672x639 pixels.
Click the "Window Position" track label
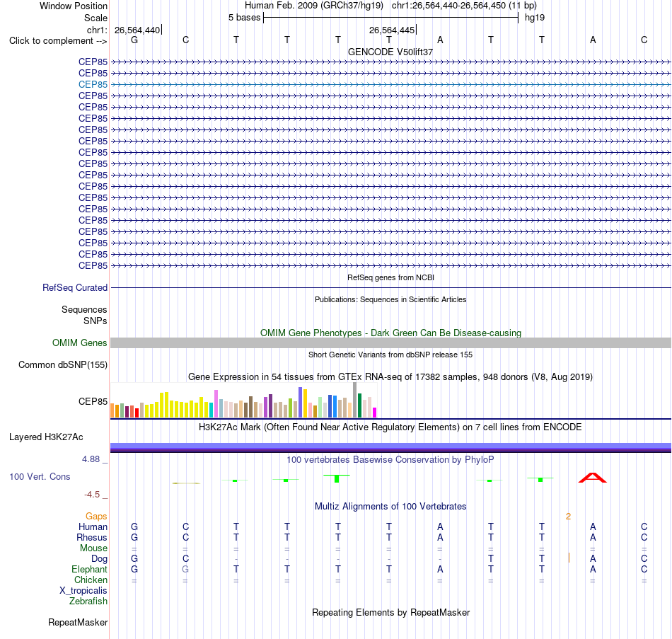click(74, 6)
